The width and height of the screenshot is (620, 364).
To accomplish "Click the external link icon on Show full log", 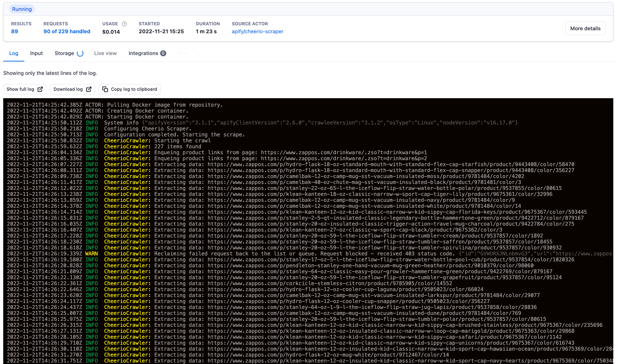I will point(40,89).
